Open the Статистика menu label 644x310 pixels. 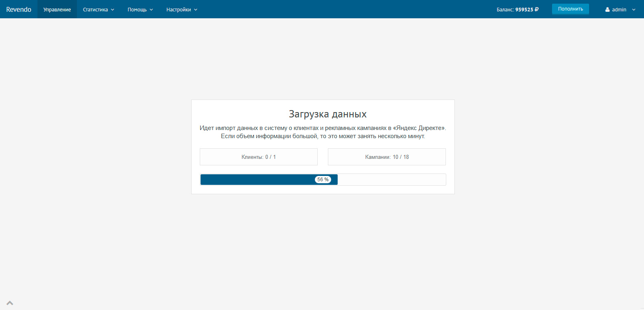coord(95,10)
